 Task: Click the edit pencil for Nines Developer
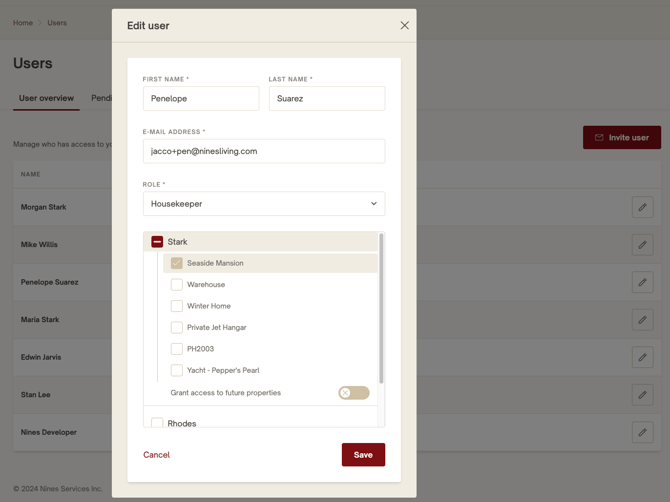(642, 432)
